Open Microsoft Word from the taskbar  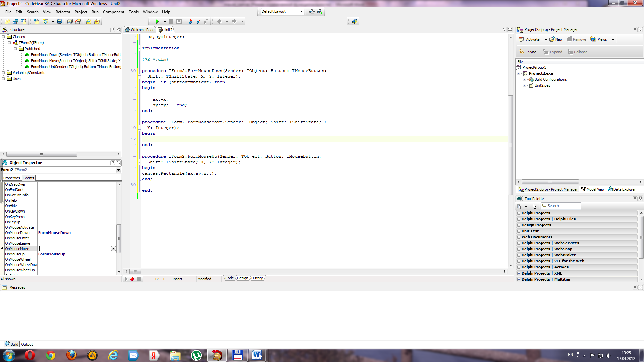257,355
